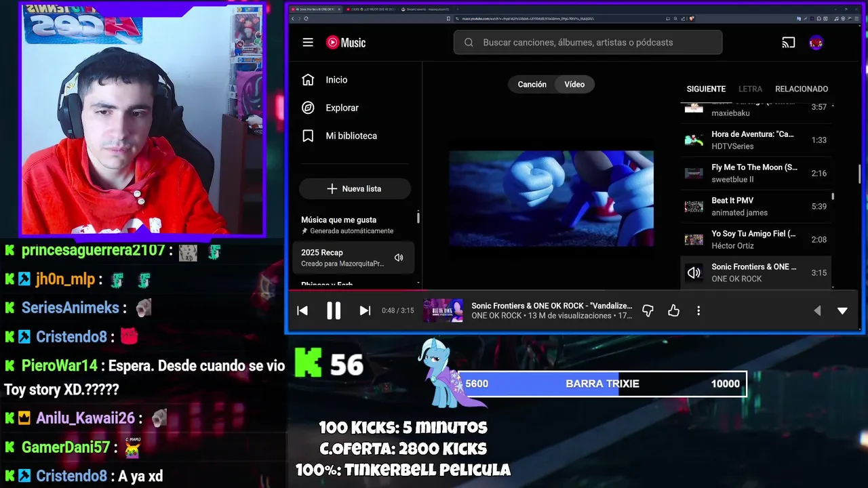Select the SIGUIENTE tab

(x=706, y=89)
